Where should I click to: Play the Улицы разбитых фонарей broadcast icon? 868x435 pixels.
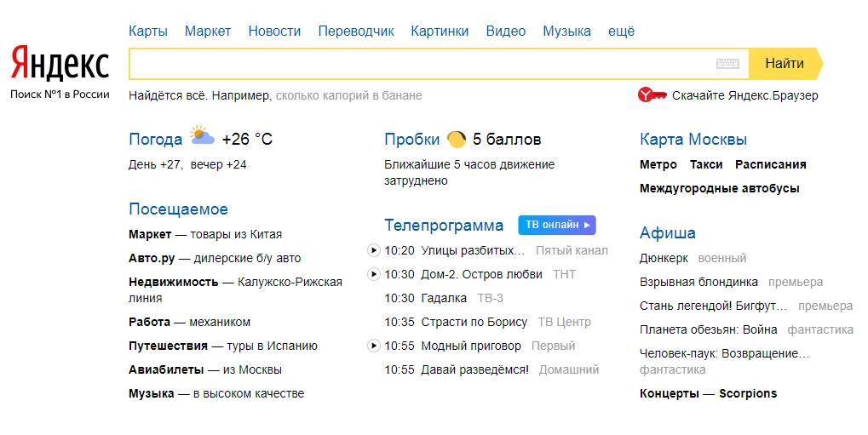click(373, 250)
